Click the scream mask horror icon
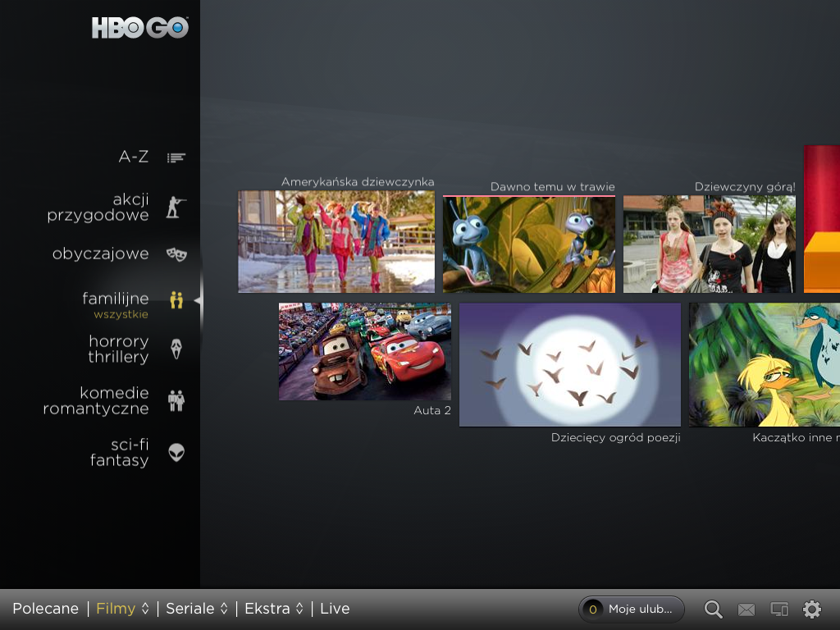 tap(176, 349)
